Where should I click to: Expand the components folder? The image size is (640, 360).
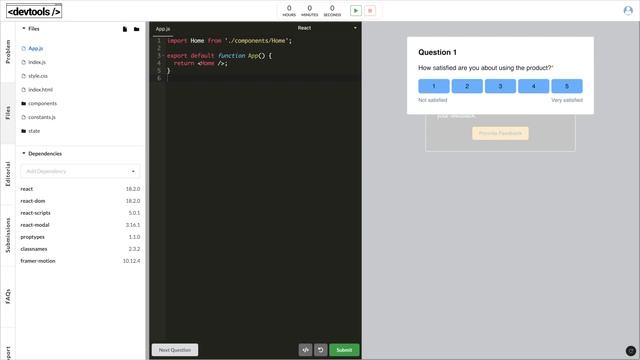pos(42,104)
